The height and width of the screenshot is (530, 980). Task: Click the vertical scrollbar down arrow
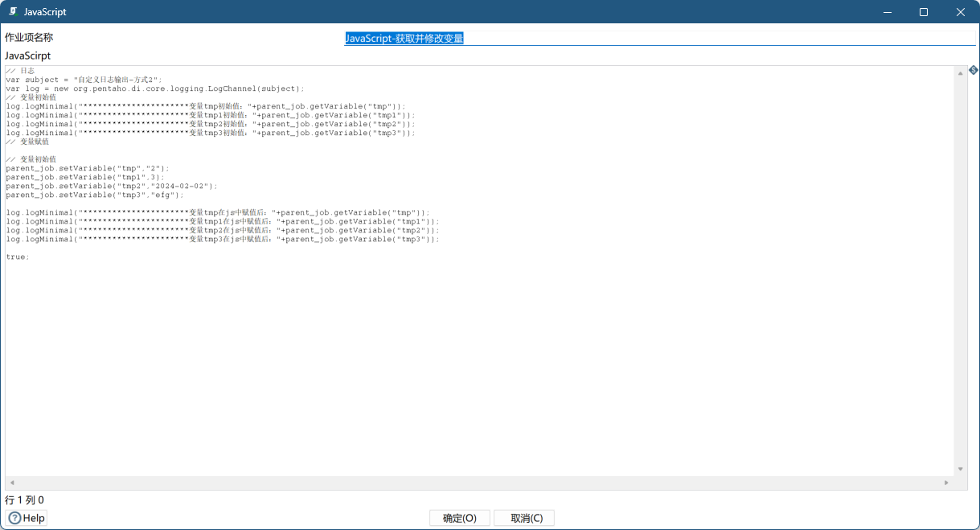point(961,469)
